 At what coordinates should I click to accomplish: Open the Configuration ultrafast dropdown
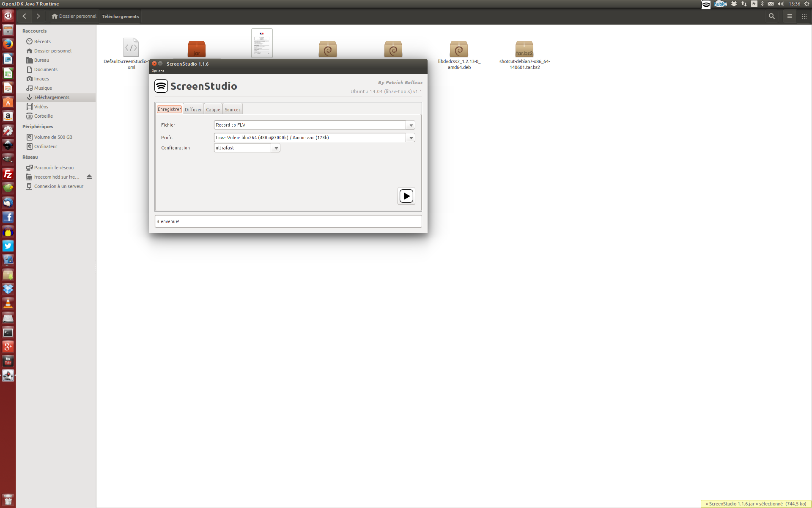276,148
